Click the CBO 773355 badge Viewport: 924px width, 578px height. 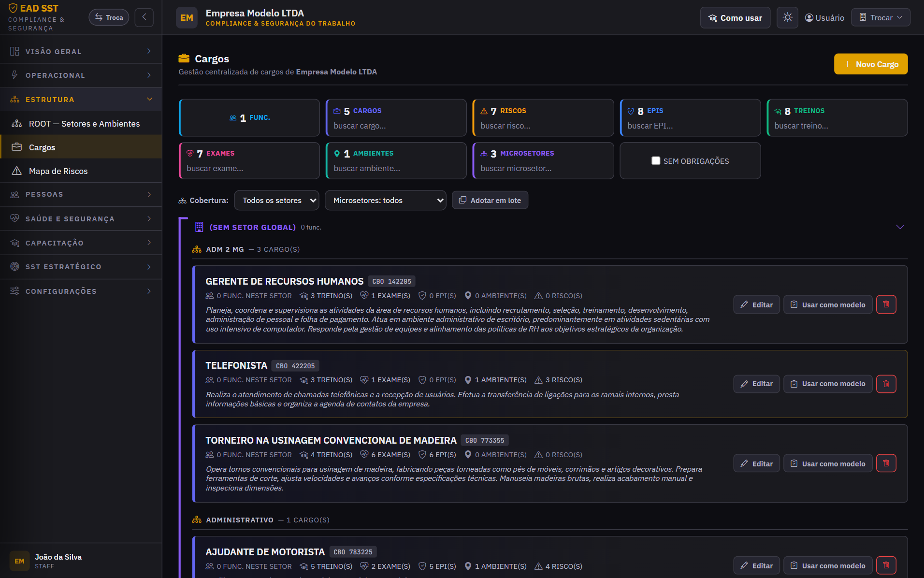coord(484,440)
